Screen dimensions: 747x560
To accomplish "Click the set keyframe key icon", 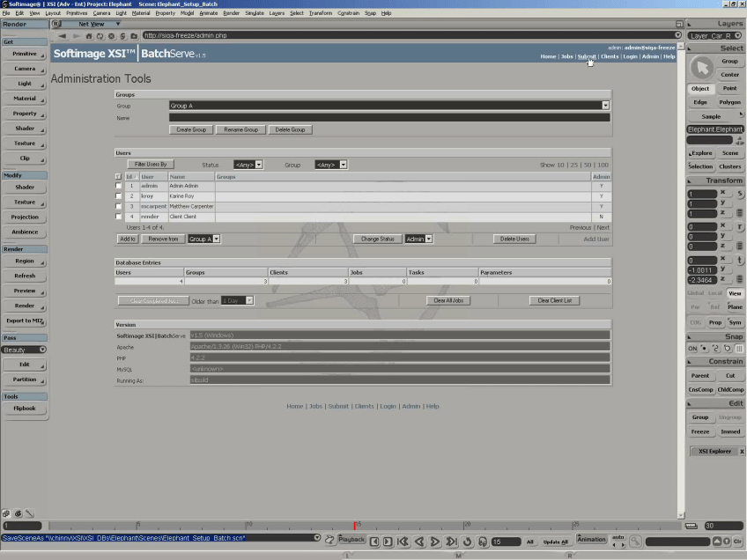I will point(633,542).
